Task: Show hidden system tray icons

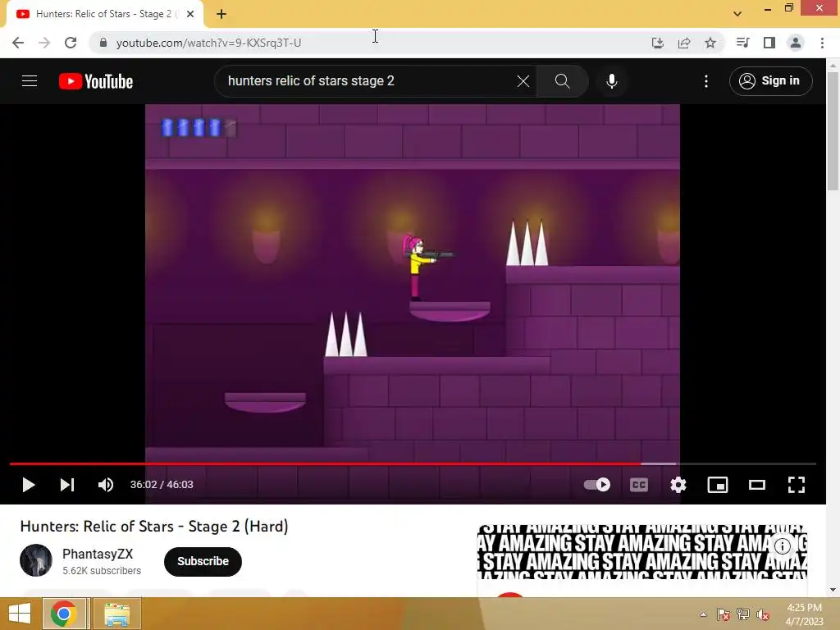Action: tap(703, 615)
